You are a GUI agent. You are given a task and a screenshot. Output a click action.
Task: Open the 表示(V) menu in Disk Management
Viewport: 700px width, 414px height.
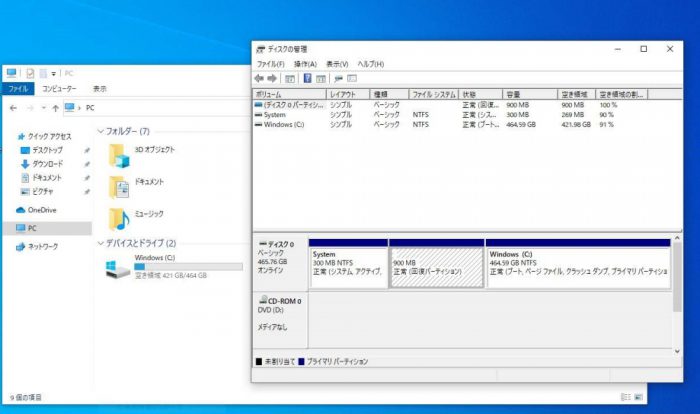[337, 64]
